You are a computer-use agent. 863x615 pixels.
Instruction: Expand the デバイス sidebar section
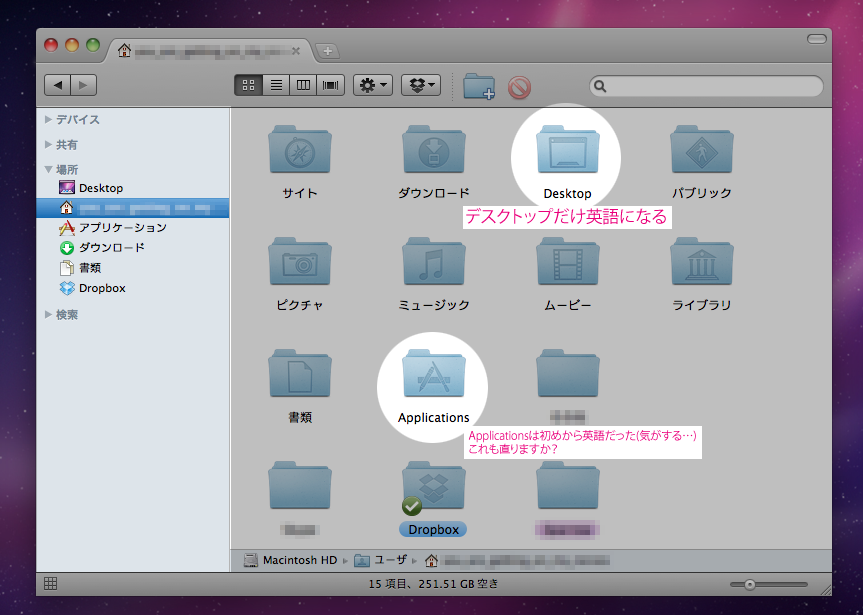click(48, 119)
